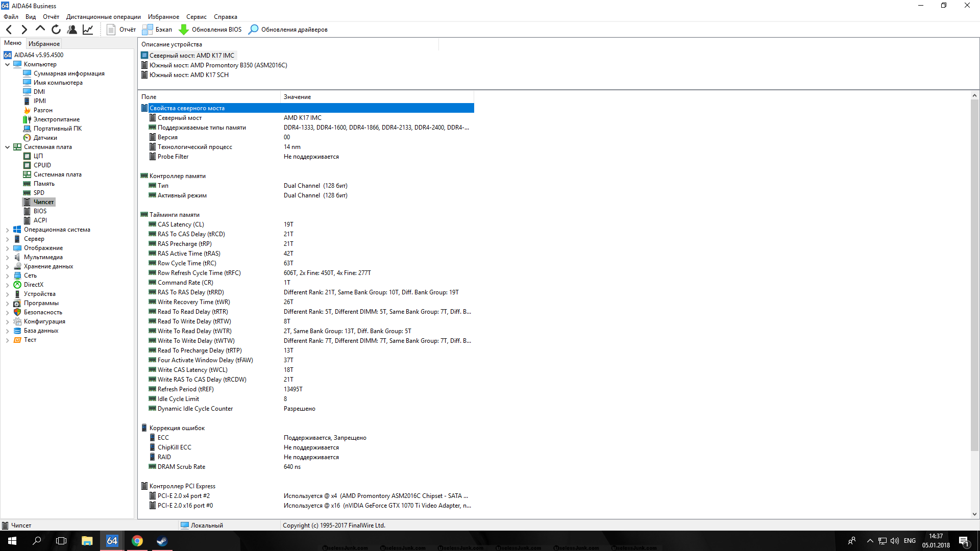Image resolution: width=980 pixels, height=551 pixels.
Task: Open the graph chart toolbar icon
Action: [x=88, y=30]
